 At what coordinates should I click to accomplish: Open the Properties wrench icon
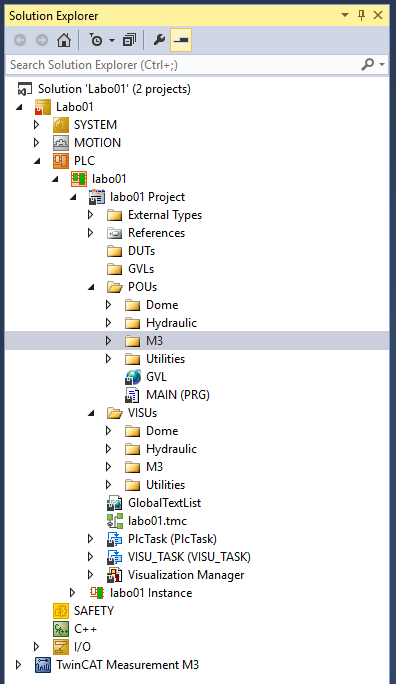coord(159,41)
